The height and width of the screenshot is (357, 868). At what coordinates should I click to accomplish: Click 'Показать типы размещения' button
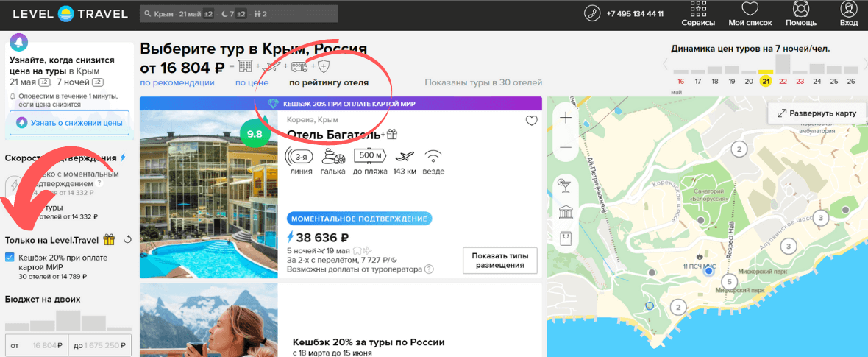click(500, 260)
